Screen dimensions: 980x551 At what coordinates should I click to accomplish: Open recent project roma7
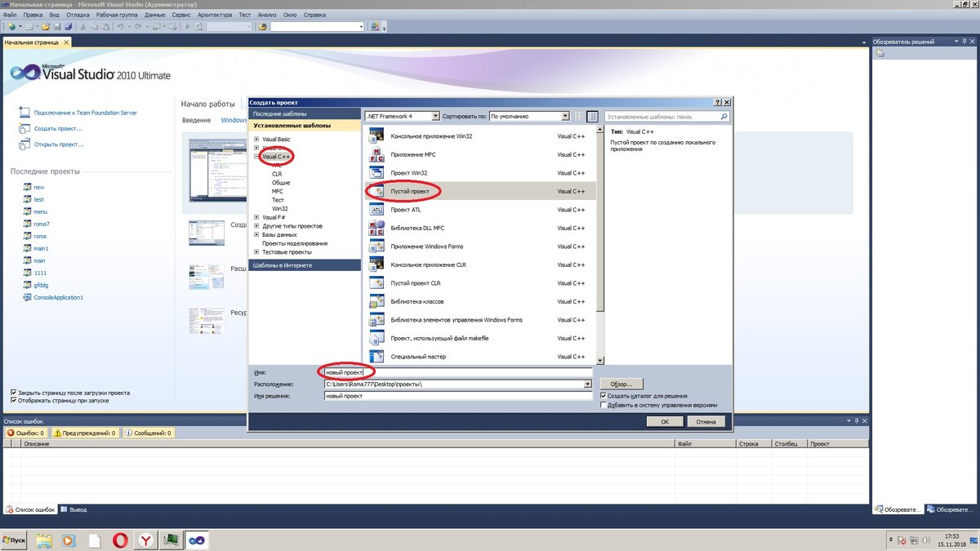[x=42, y=224]
